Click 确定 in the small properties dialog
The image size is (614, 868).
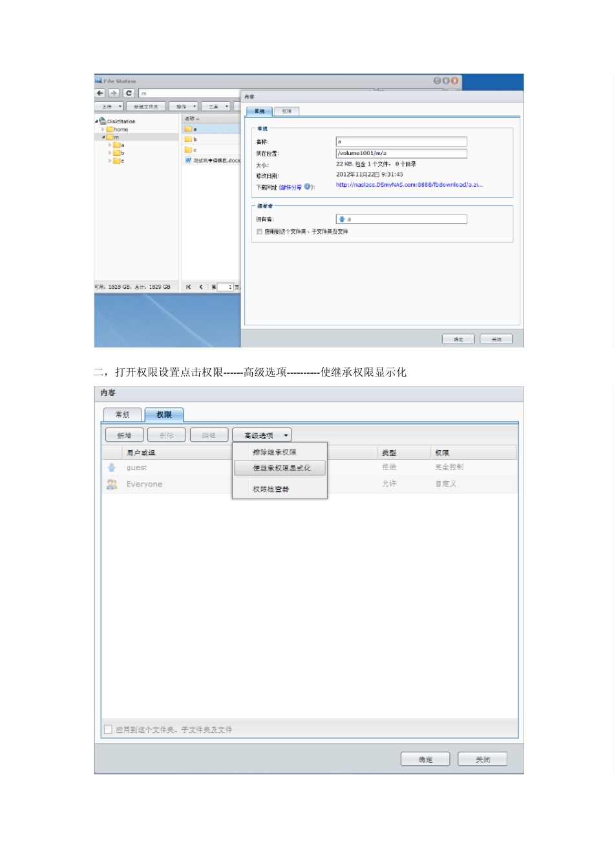[458, 339]
